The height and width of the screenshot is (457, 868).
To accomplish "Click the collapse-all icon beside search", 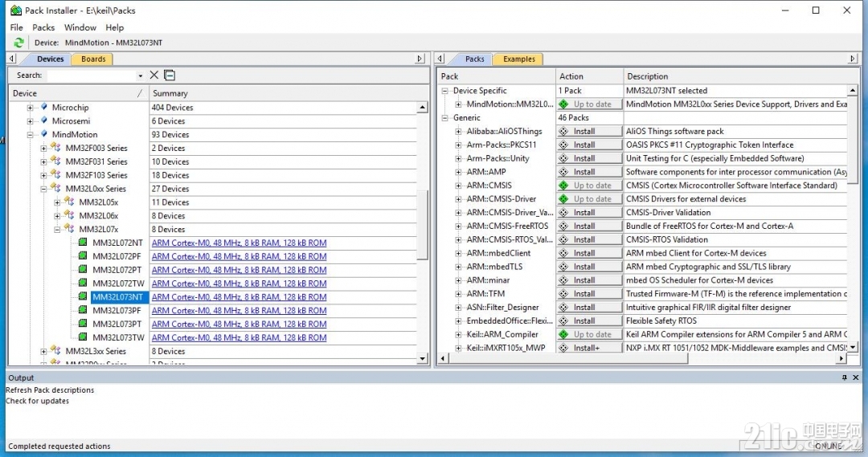I will click(170, 75).
